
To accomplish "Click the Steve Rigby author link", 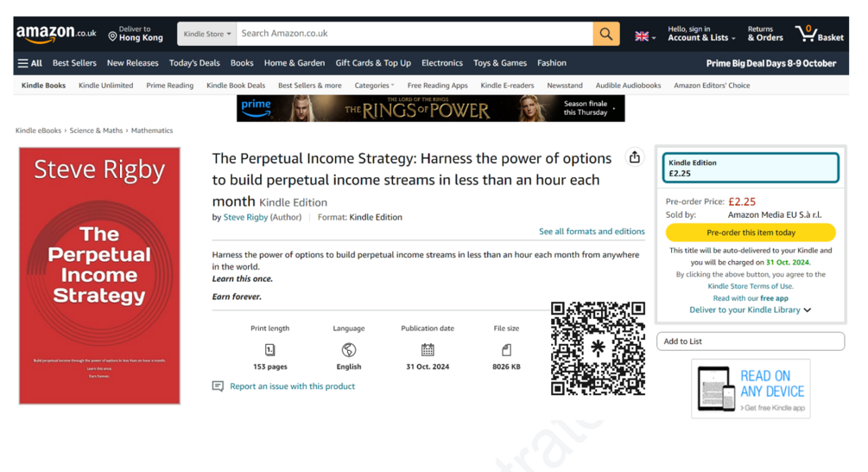I will click(x=245, y=217).
